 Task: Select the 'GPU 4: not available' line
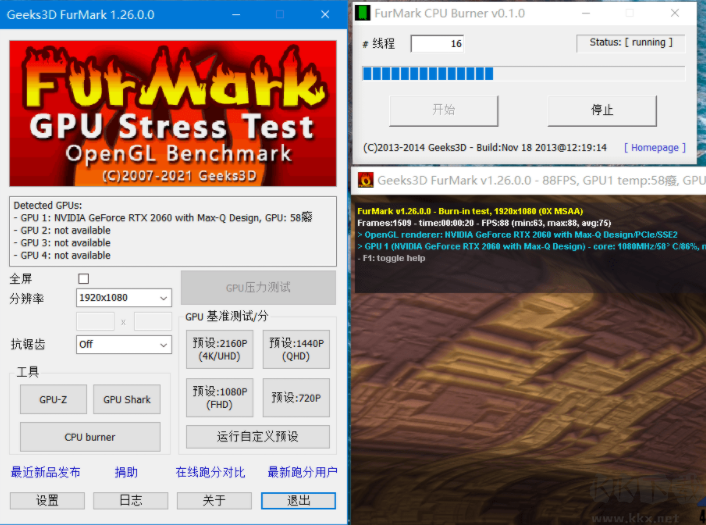point(62,256)
